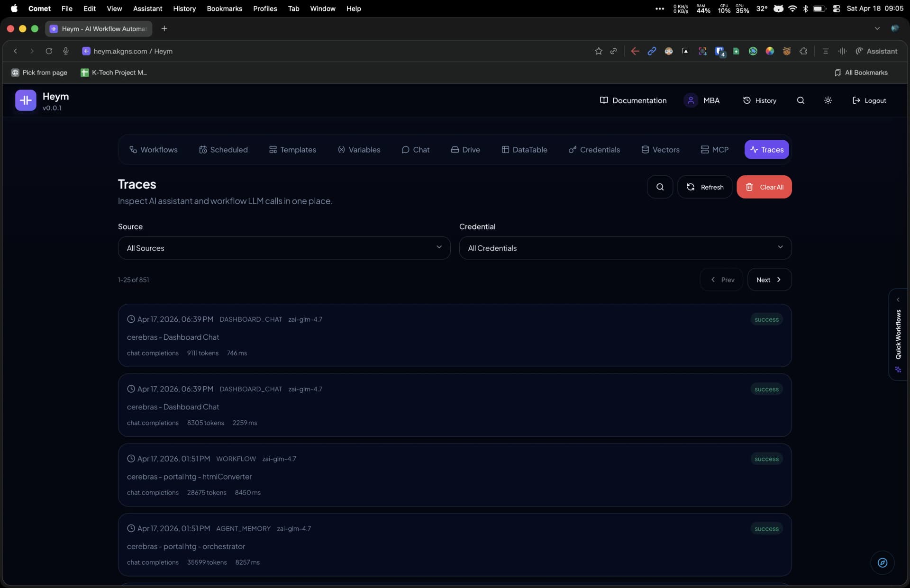Click the search icon beside the theme toggle
Image resolution: width=910 pixels, height=588 pixels.
(x=801, y=100)
